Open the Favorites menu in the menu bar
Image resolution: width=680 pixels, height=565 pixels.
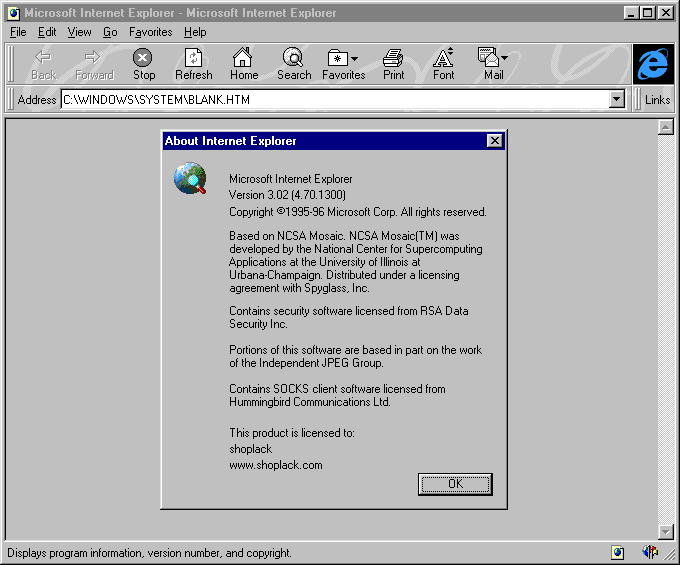coord(150,32)
